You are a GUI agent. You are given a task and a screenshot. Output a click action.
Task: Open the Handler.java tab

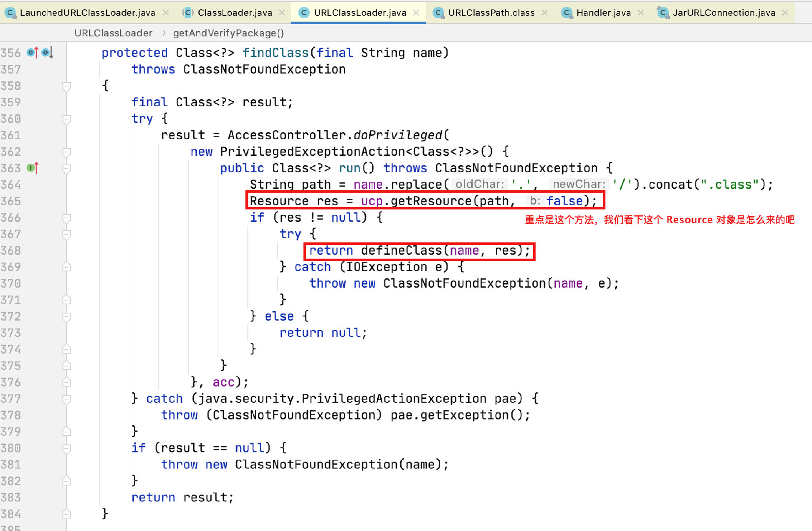[603, 13]
